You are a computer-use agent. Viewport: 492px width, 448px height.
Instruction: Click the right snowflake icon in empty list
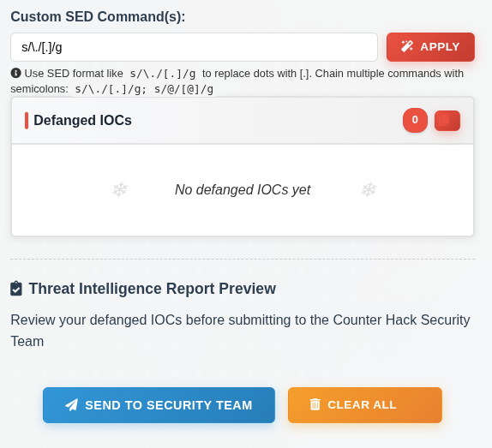click(369, 189)
